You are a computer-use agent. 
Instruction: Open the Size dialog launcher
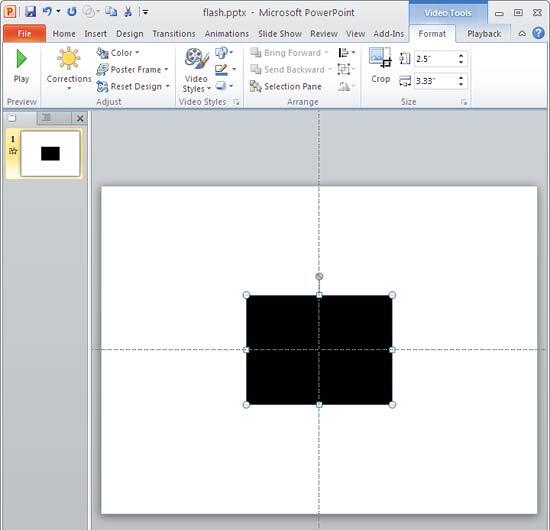tap(464, 102)
